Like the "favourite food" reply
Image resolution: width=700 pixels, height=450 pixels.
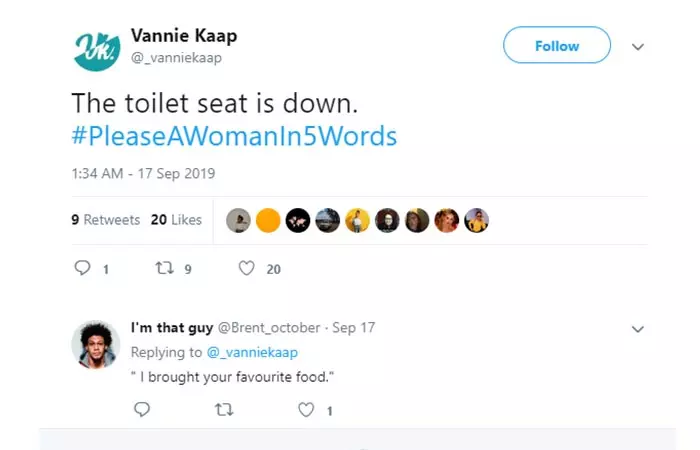[307, 409]
